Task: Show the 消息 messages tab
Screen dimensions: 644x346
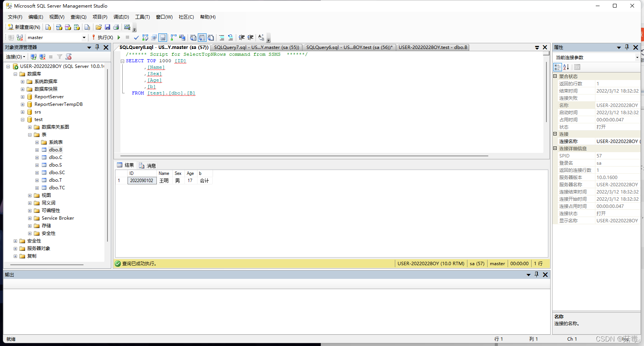Action: coord(147,165)
